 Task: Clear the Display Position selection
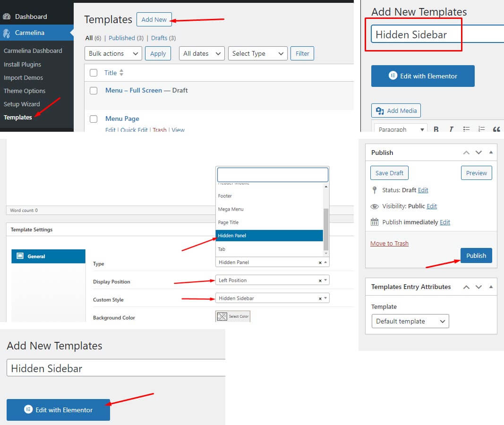(x=320, y=280)
